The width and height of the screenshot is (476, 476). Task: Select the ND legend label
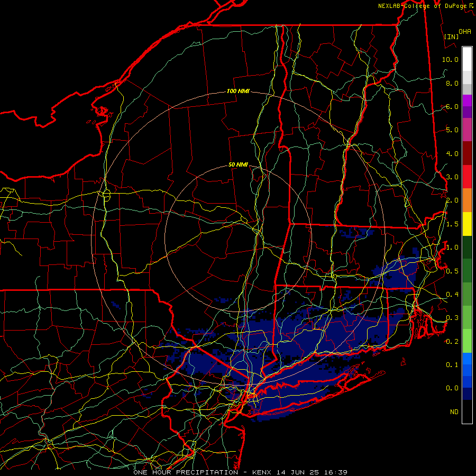tap(454, 411)
